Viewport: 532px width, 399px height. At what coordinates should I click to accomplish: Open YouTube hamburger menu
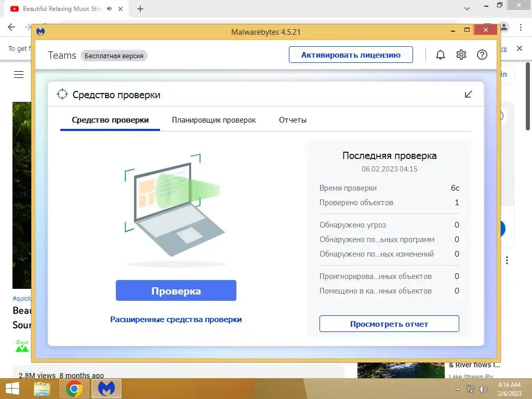click(19, 74)
